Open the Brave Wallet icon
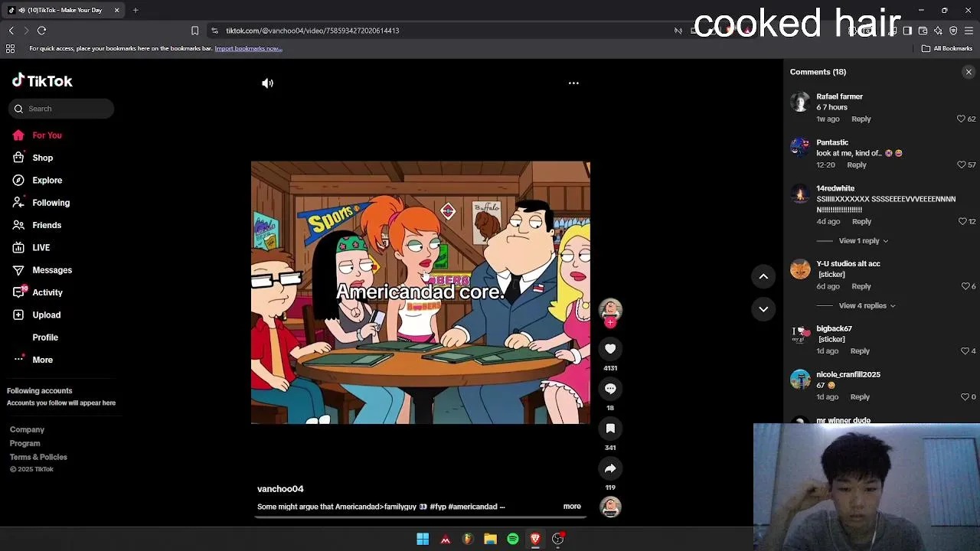Image resolution: width=980 pixels, height=551 pixels. 923,31
